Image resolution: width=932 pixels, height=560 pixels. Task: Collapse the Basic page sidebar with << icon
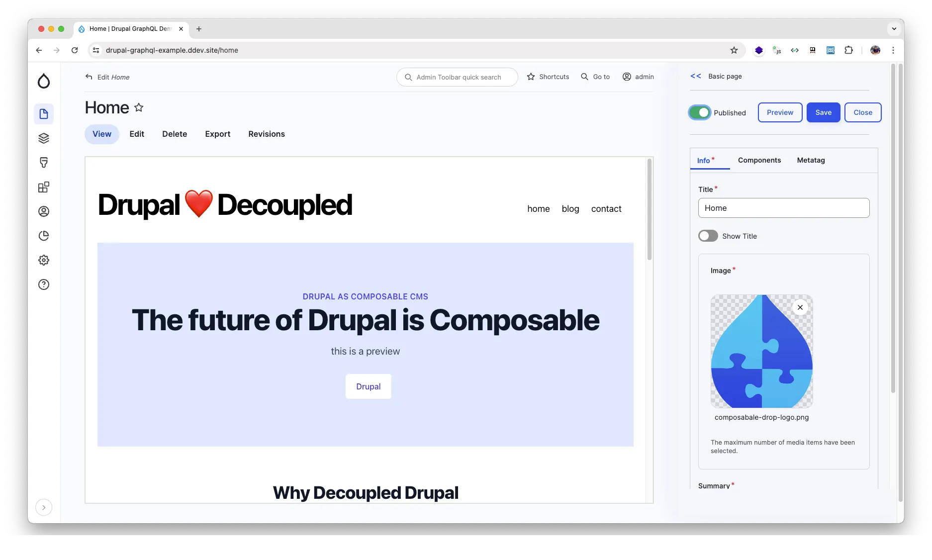[696, 76]
